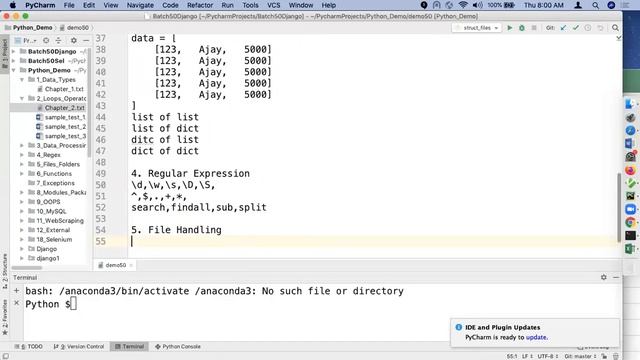Click Python_Demo breadcrumb in navigation bar
The height and width of the screenshot is (360, 640).
29,28
